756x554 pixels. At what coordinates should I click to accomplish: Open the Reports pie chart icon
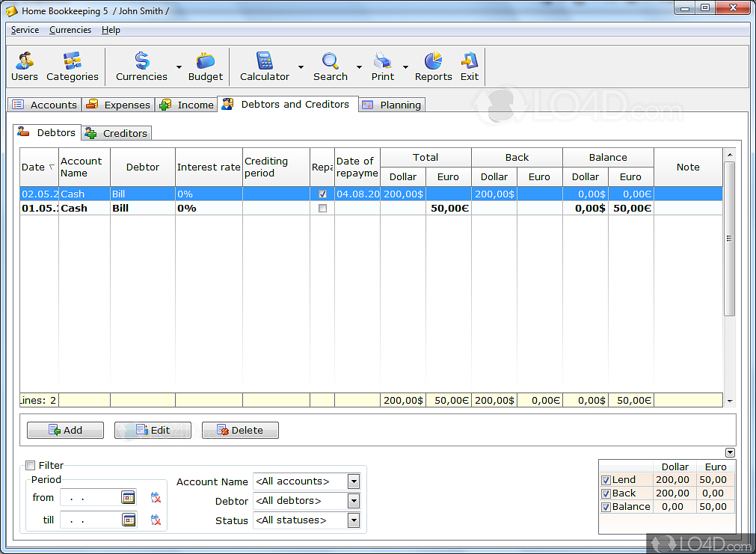click(434, 67)
